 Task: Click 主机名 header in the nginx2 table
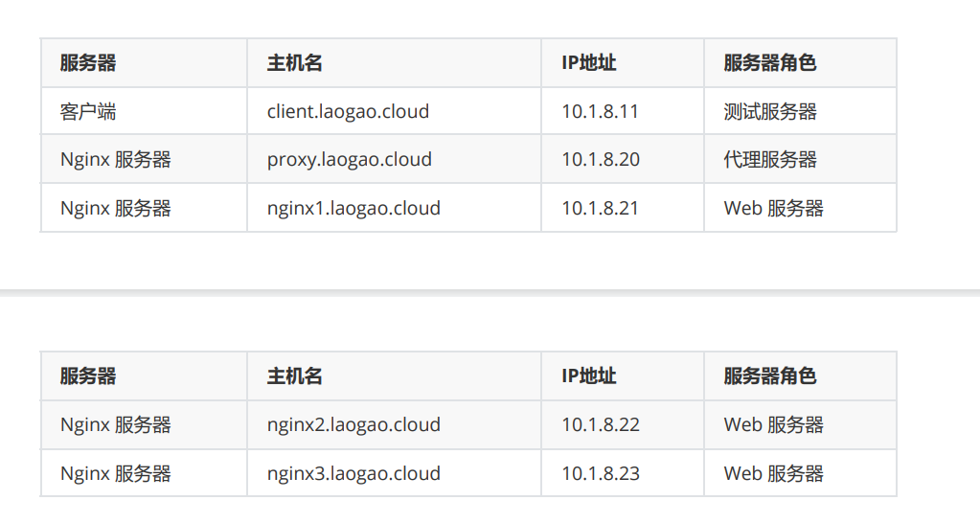294,376
